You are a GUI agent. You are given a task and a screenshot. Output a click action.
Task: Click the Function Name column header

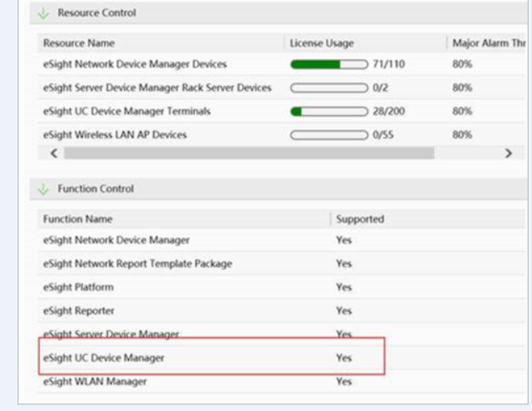(78, 219)
